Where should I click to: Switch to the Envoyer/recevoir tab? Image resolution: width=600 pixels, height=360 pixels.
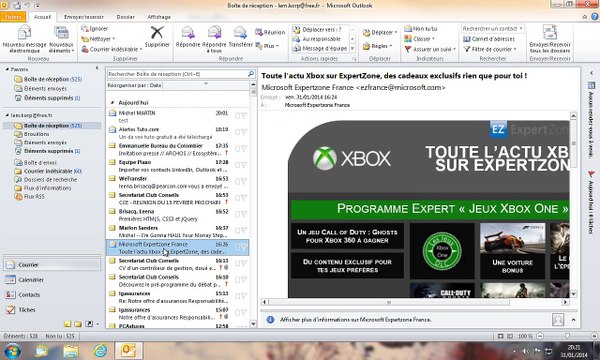[x=84, y=17]
